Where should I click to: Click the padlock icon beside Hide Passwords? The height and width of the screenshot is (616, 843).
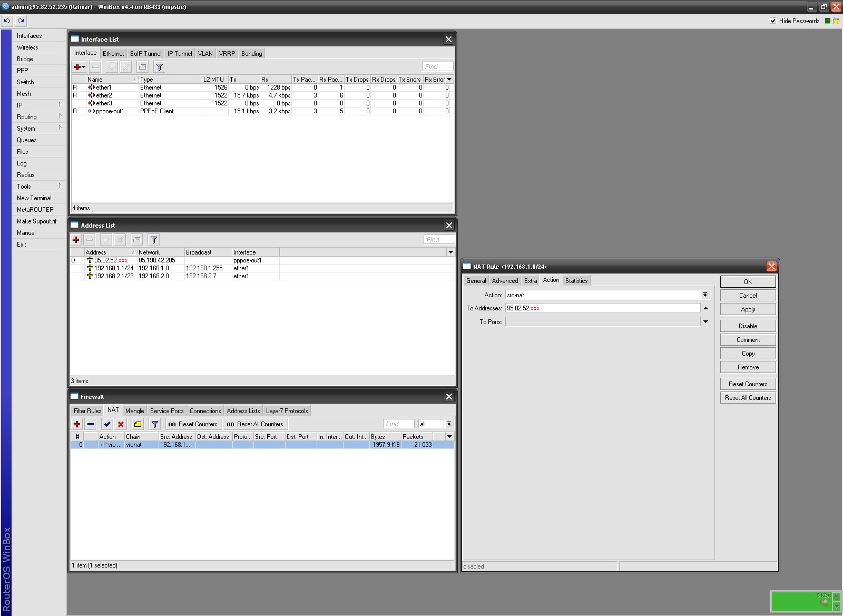click(836, 21)
